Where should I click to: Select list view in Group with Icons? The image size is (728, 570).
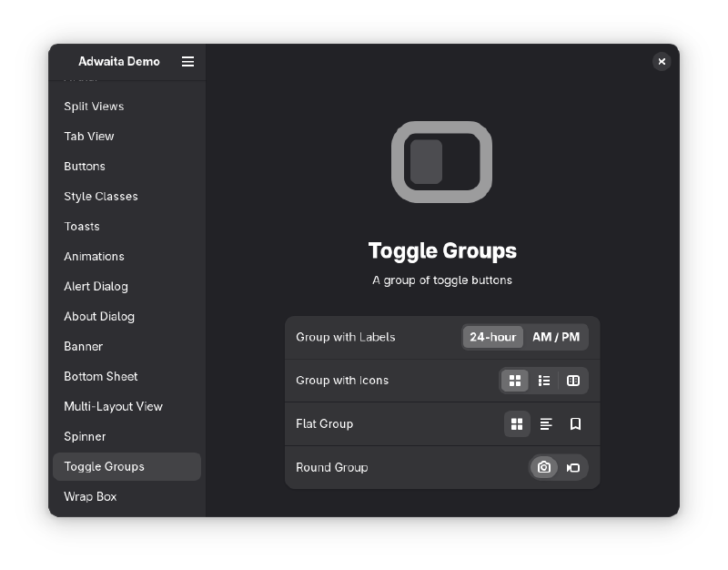[x=544, y=381]
